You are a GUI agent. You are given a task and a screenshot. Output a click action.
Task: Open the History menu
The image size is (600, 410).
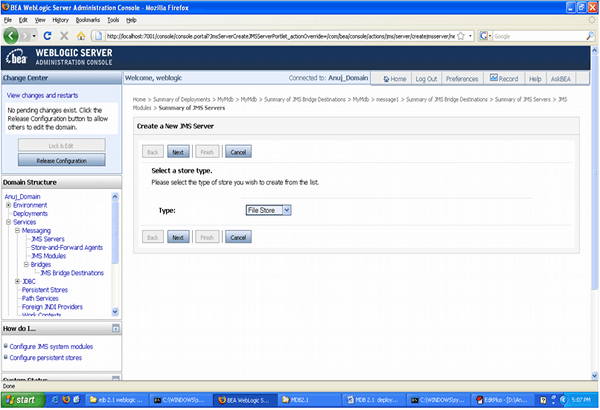tap(61, 19)
